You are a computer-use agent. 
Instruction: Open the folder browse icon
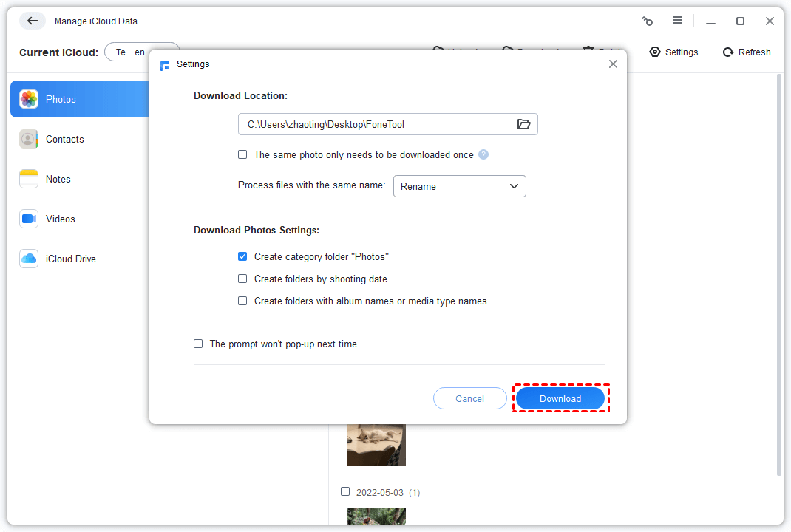click(x=523, y=124)
